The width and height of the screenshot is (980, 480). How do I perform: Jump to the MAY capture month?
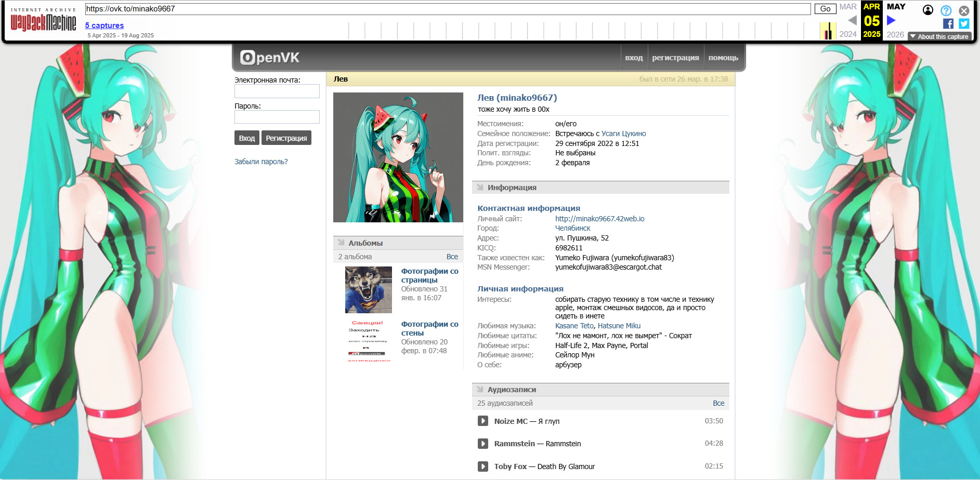click(896, 7)
